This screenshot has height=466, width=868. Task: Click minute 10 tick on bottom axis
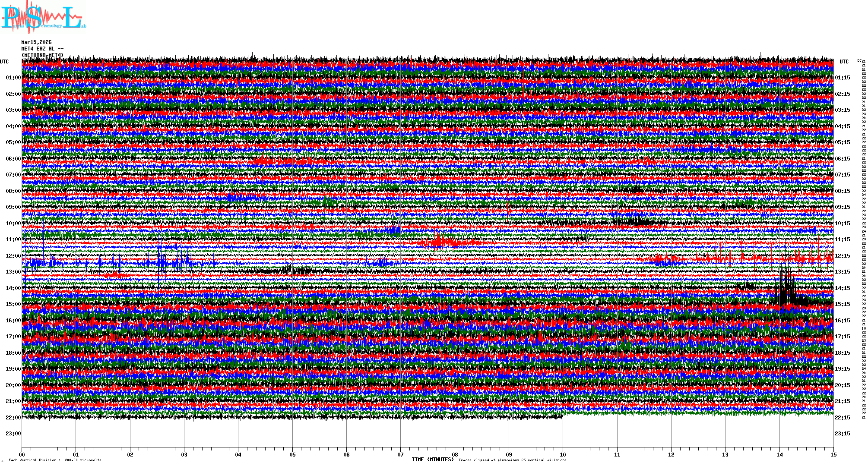coord(563,454)
